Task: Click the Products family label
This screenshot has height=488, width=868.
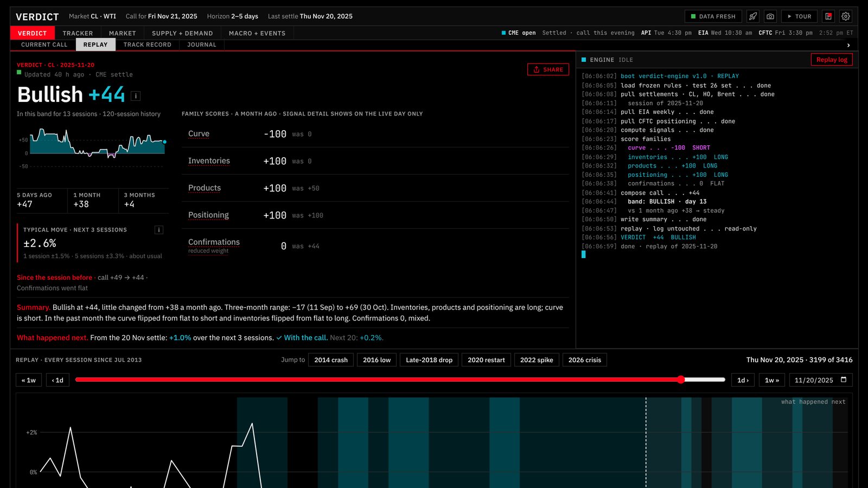Action: 205,188
